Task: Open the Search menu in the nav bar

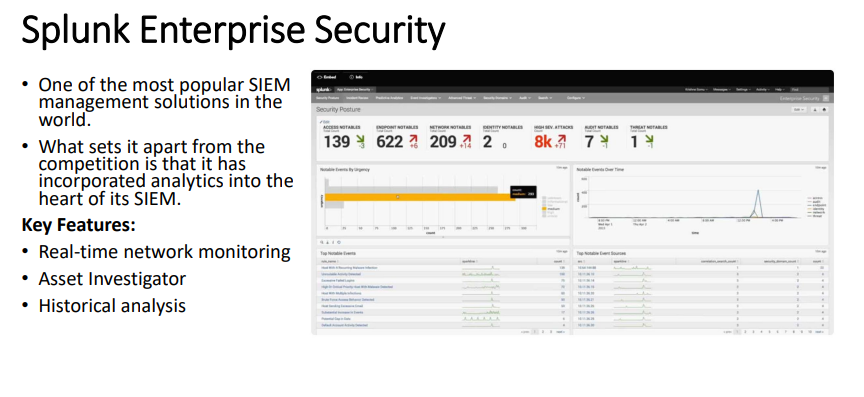Action: (x=544, y=98)
